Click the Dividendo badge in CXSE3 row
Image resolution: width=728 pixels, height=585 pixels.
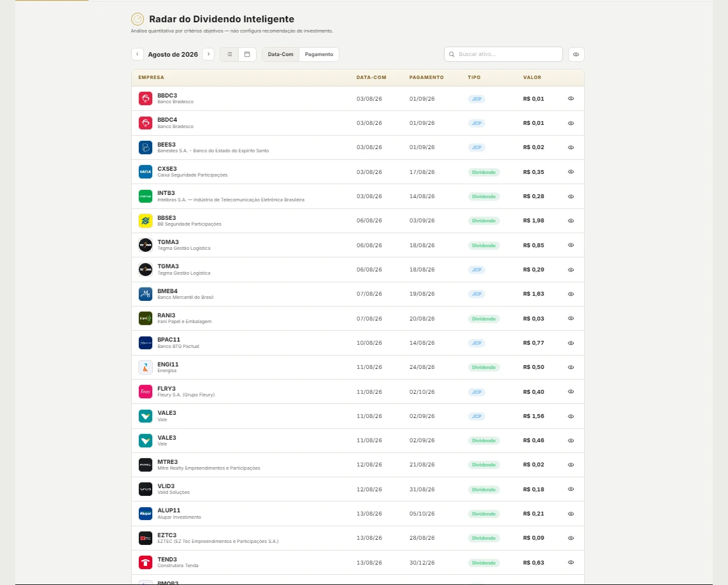pos(484,173)
